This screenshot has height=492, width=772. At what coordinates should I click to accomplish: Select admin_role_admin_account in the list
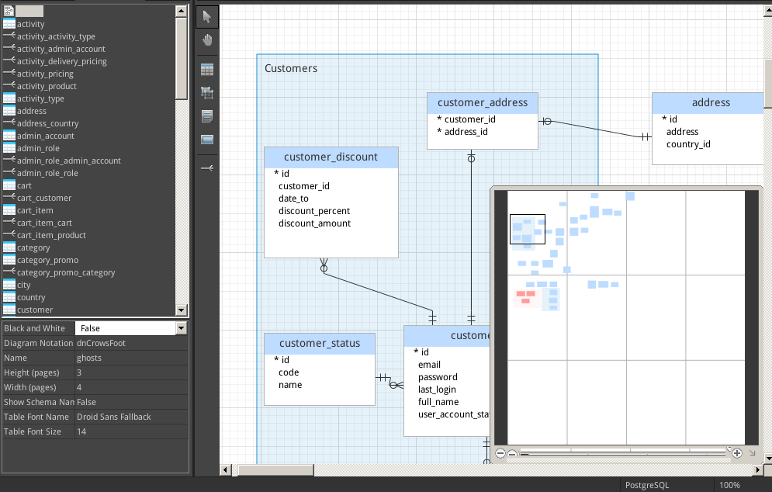(x=69, y=161)
